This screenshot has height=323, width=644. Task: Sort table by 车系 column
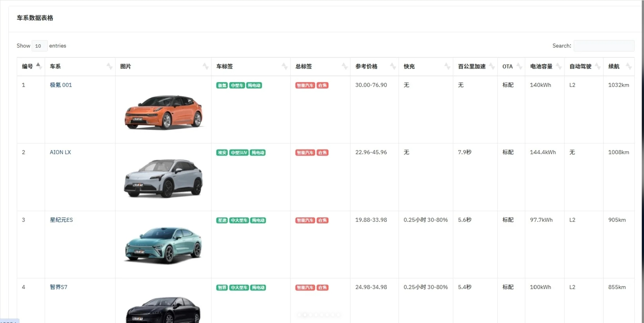pyautogui.click(x=80, y=67)
